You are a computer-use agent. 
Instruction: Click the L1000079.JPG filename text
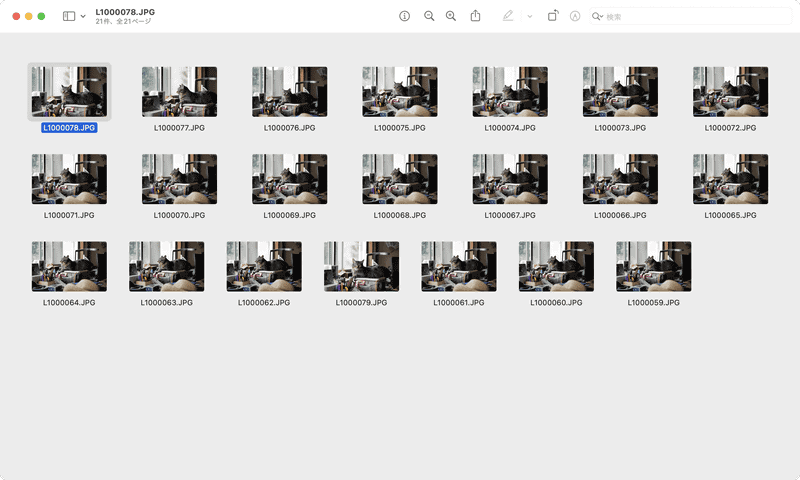362,302
